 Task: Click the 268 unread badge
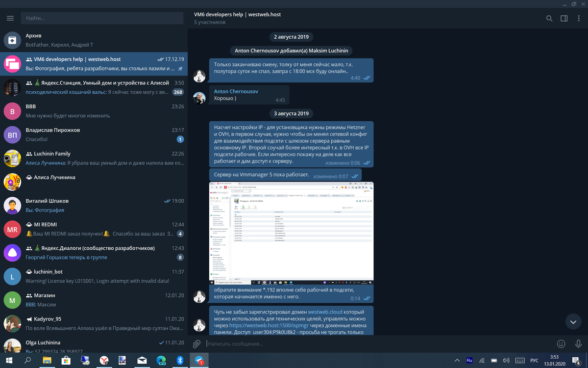coord(178,92)
